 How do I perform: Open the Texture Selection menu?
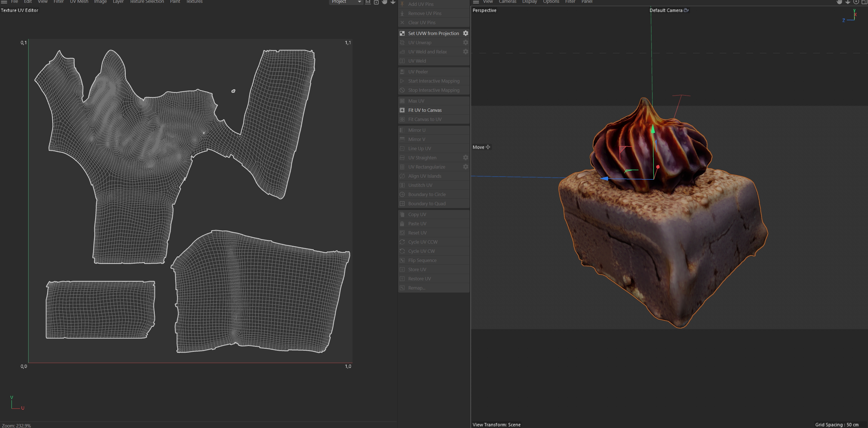[147, 2]
